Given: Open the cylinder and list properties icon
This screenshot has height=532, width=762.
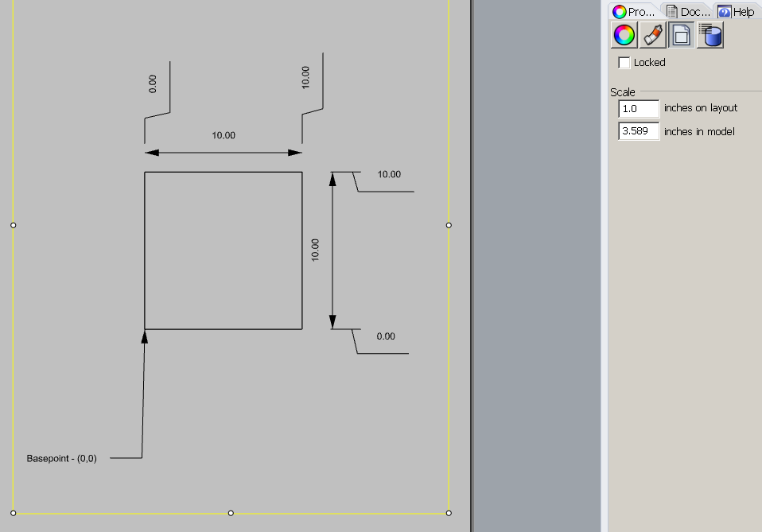Looking at the screenshot, I should 710,35.
